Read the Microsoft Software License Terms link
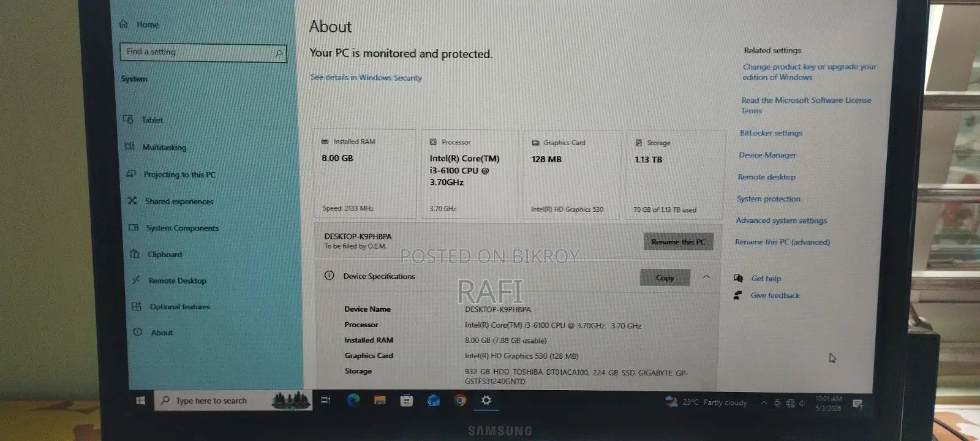 [x=806, y=105]
